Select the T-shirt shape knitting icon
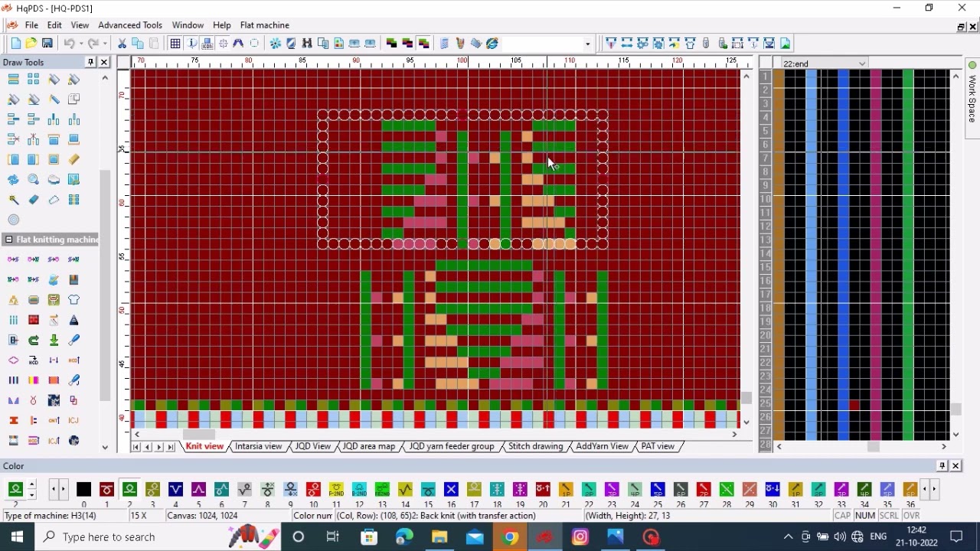Viewport: 980px width, 551px height. click(x=73, y=300)
